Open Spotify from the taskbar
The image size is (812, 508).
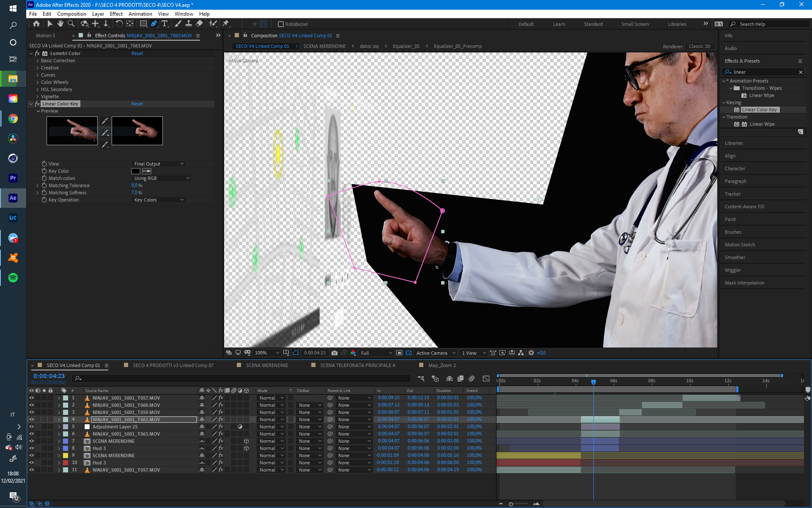13,278
